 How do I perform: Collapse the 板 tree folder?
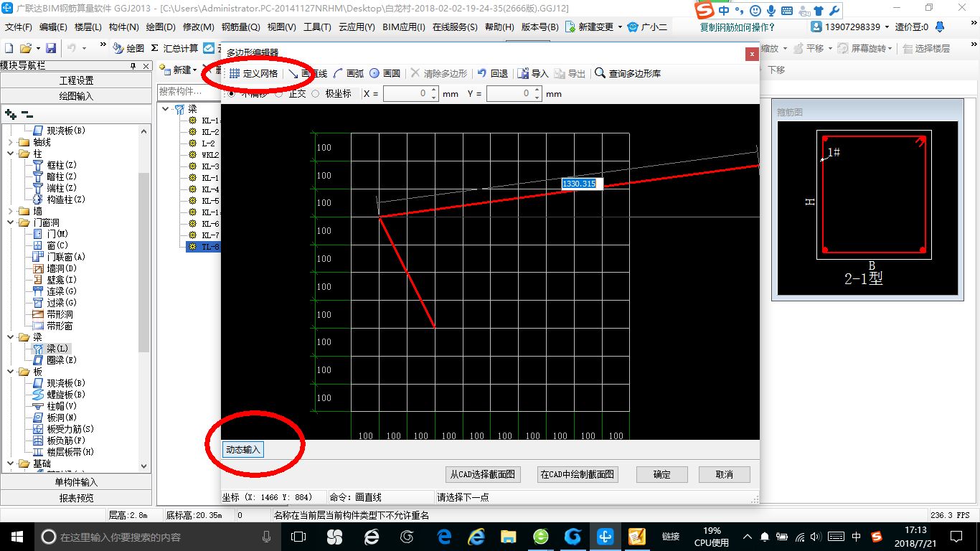[10, 372]
